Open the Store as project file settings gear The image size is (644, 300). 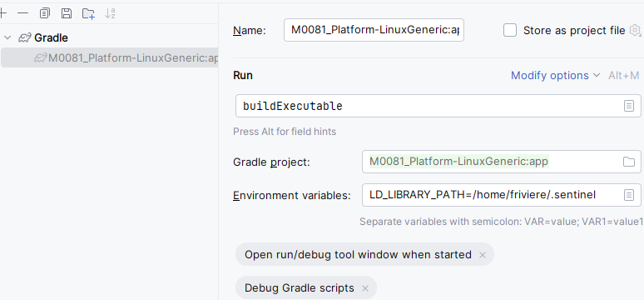pos(635,30)
